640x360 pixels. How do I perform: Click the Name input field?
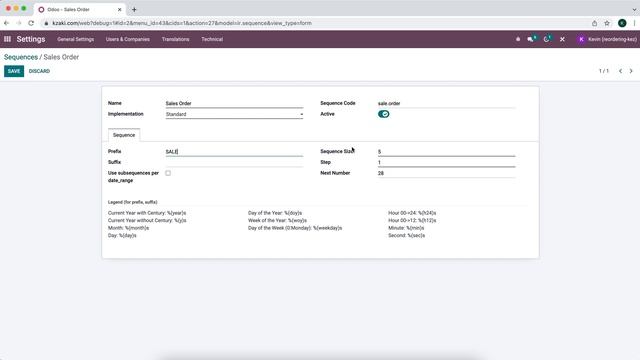pyautogui.click(x=234, y=103)
